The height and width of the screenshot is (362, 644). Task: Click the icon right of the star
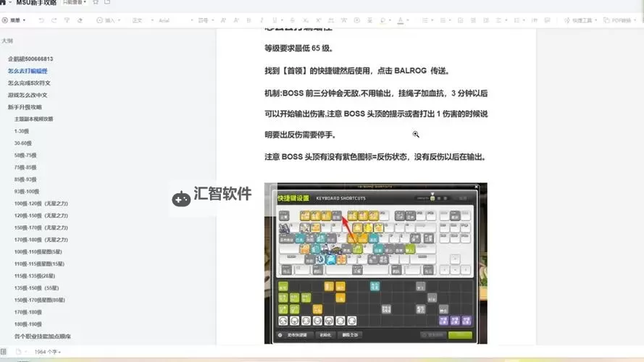pos(107,2)
